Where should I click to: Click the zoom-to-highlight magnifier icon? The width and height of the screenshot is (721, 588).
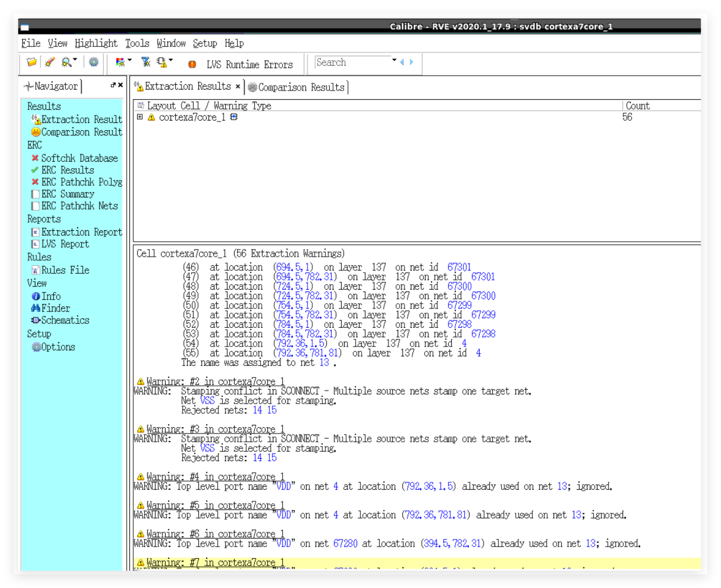(x=67, y=62)
